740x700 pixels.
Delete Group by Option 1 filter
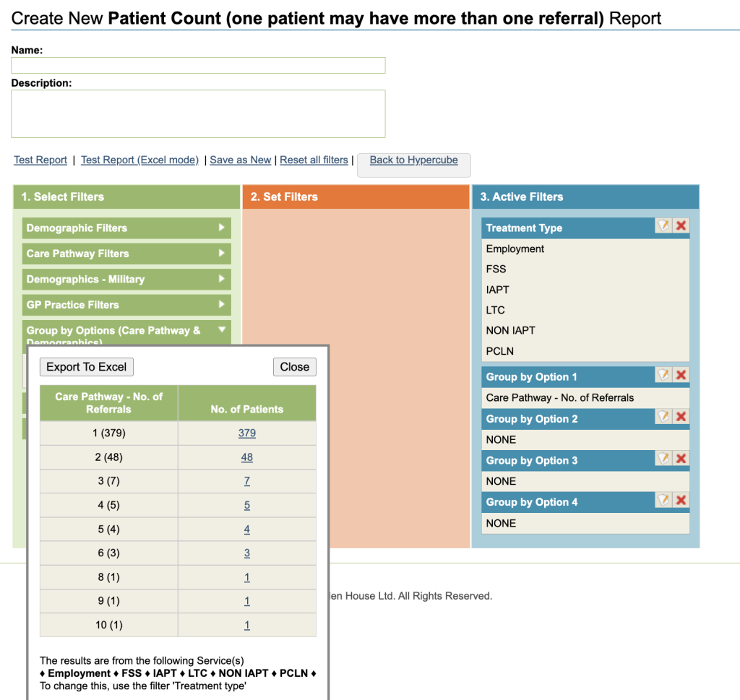pyautogui.click(x=681, y=375)
